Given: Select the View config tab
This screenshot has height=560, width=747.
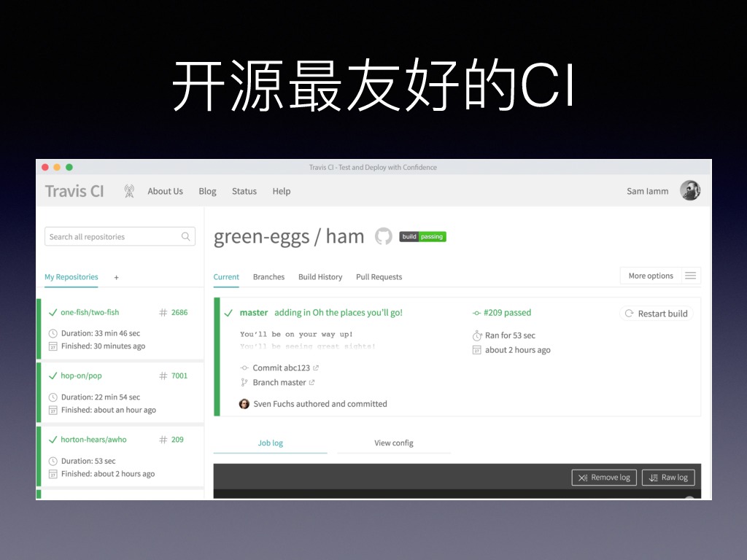Looking at the screenshot, I should point(393,443).
